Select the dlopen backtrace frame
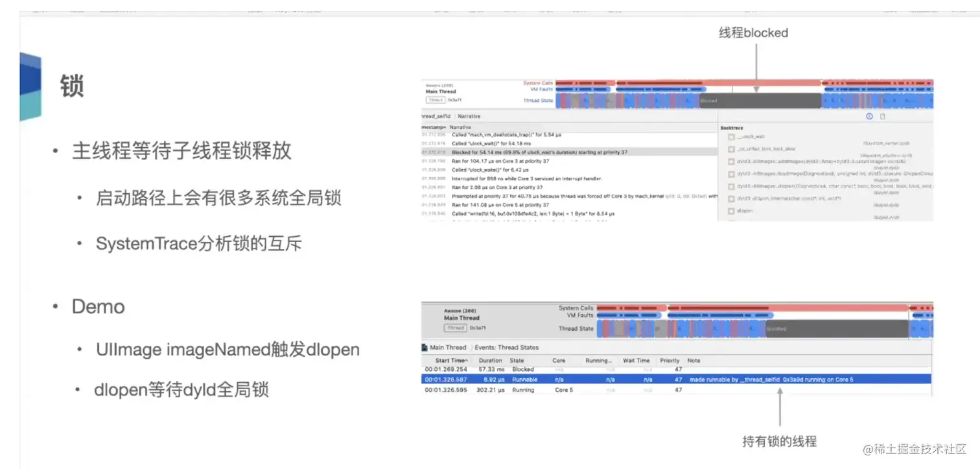 click(744, 211)
